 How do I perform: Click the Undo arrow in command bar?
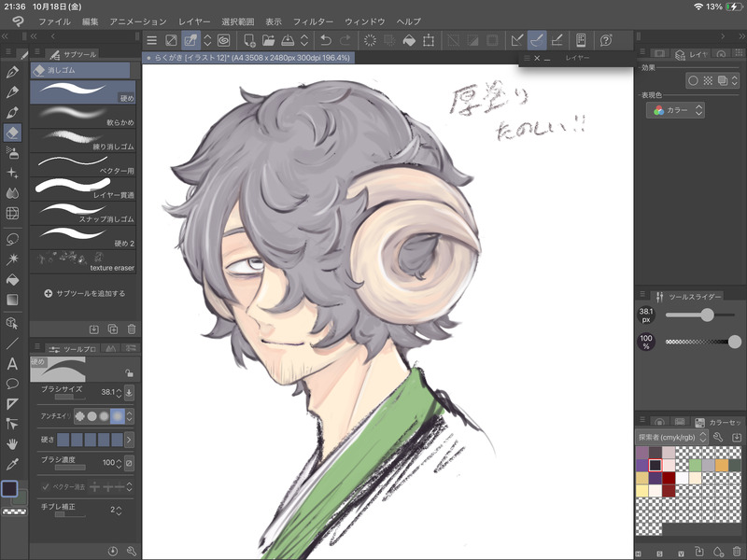(x=326, y=40)
